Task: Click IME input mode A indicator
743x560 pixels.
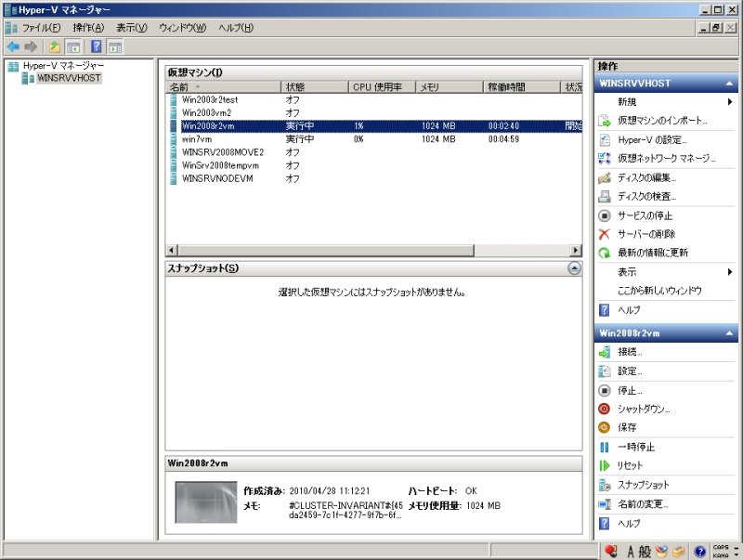Action: pyautogui.click(x=631, y=552)
